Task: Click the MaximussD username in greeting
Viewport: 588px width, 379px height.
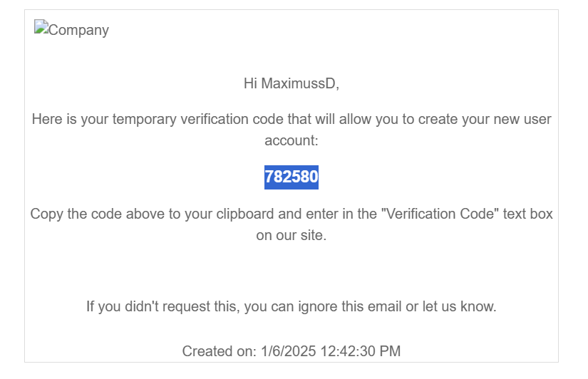Action: click(300, 83)
